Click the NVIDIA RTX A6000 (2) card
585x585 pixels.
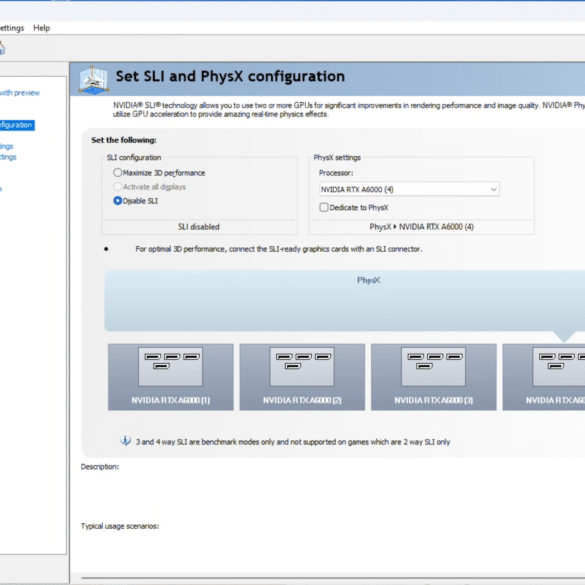tap(302, 377)
